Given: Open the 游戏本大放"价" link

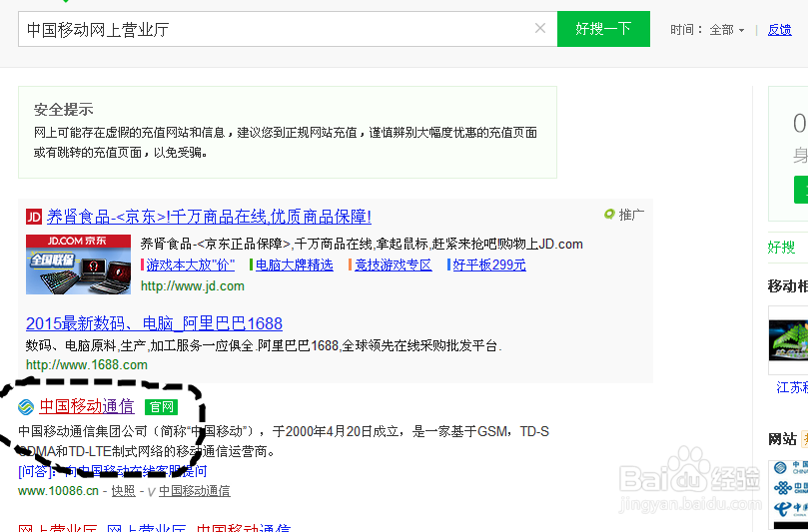Looking at the screenshot, I should (x=190, y=265).
